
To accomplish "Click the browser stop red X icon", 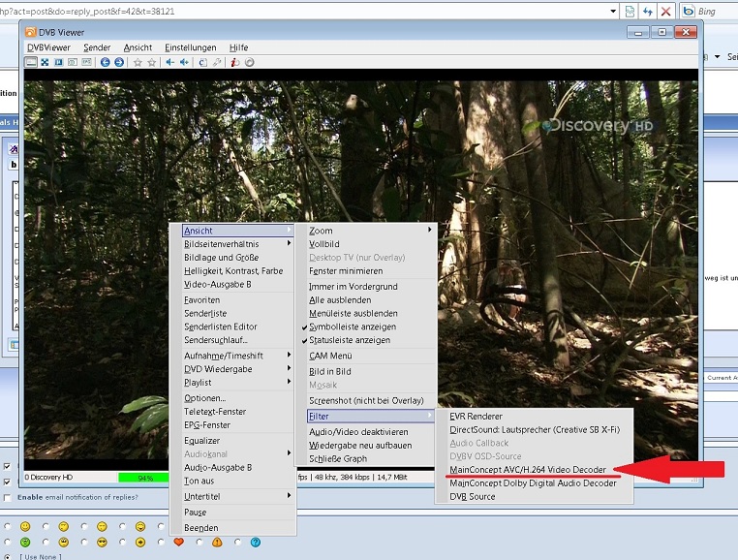I will click(x=665, y=12).
